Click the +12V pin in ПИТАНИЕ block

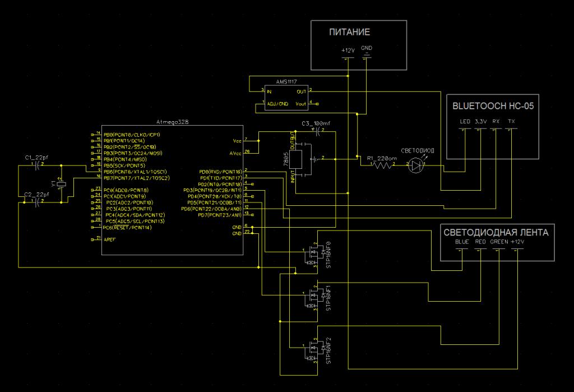pyautogui.click(x=348, y=52)
